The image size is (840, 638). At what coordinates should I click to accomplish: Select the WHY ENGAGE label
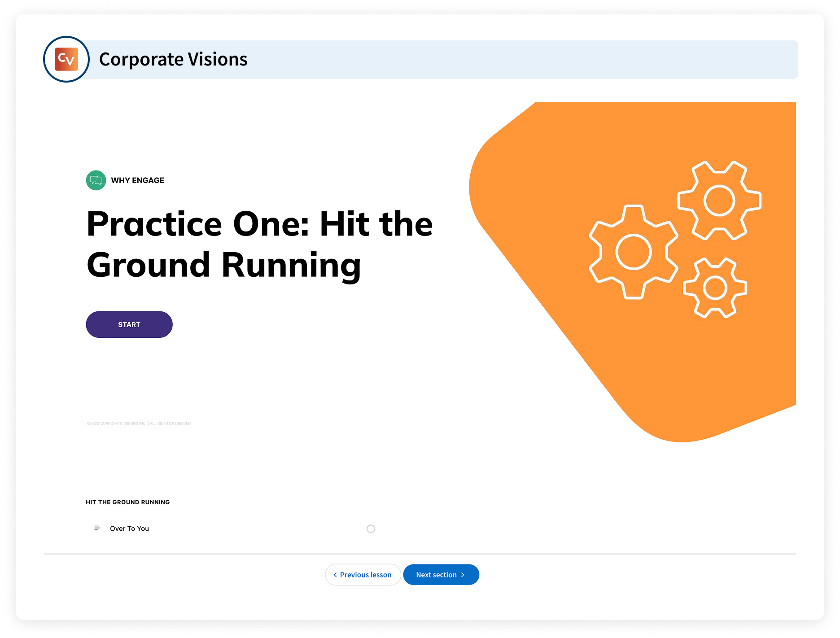137,180
